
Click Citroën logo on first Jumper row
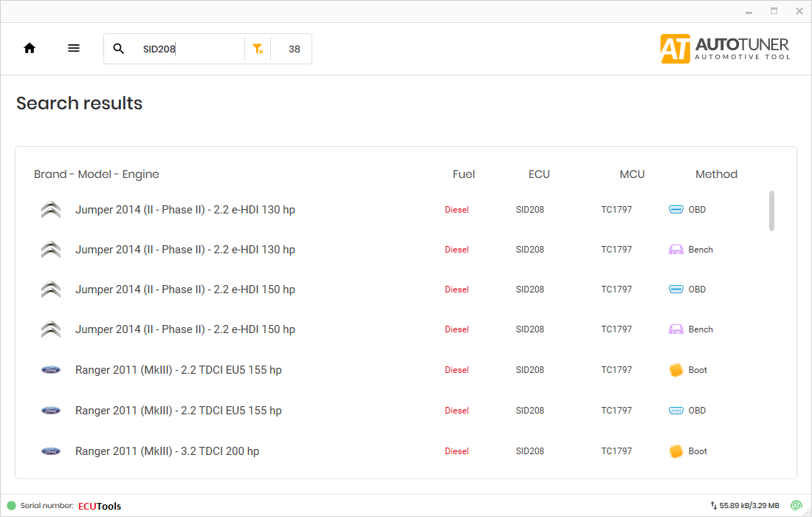(x=51, y=210)
